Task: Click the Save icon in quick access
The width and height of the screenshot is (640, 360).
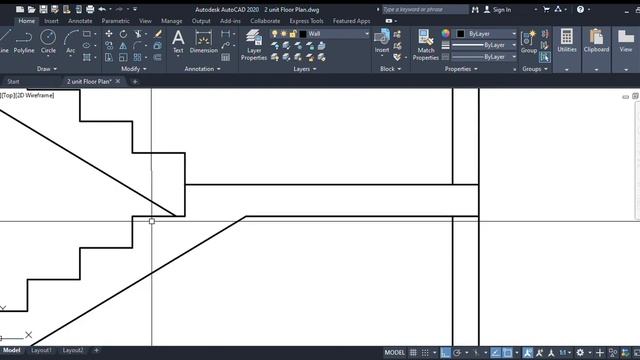Action: click(x=43, y=9)
